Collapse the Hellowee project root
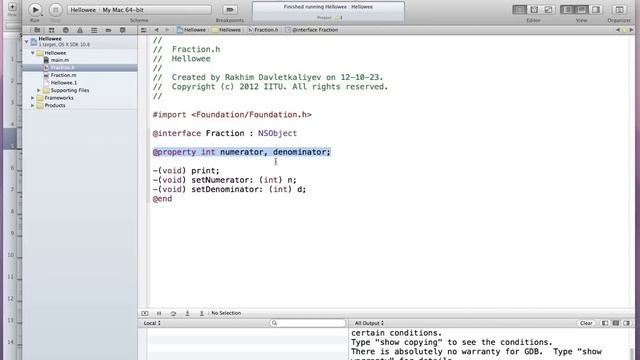This screenshot has width=640, height=360. [27, 42]
